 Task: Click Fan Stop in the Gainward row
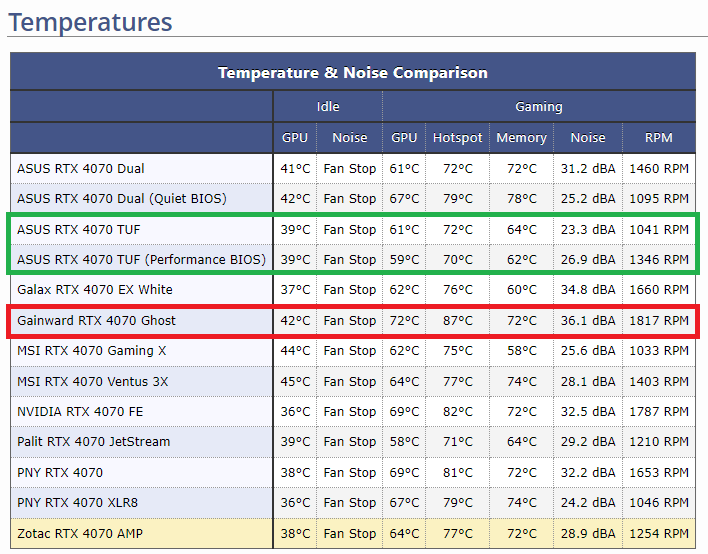click(350, 321)
